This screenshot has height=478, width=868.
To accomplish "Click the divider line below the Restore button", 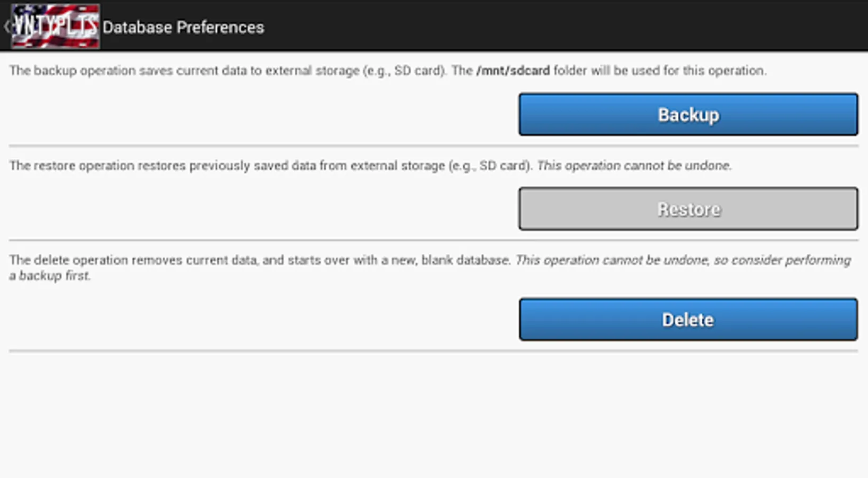I will coord(433,240).
